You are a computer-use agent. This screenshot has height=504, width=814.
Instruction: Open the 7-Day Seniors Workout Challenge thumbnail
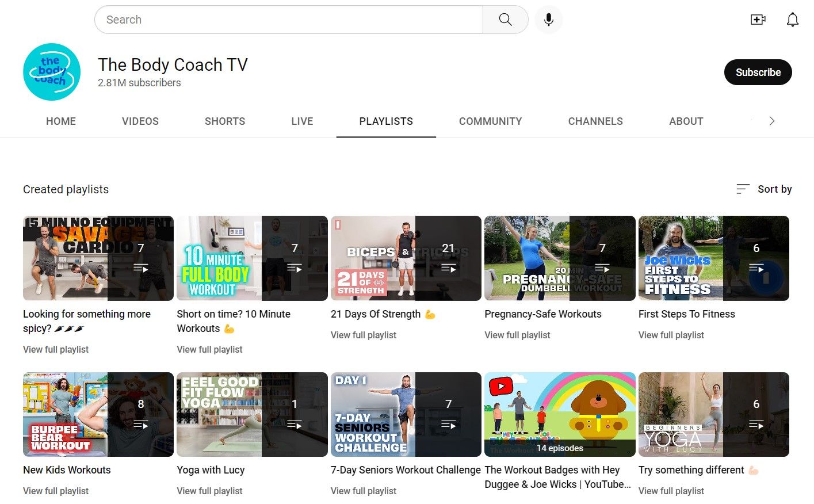tap(406, 414)
